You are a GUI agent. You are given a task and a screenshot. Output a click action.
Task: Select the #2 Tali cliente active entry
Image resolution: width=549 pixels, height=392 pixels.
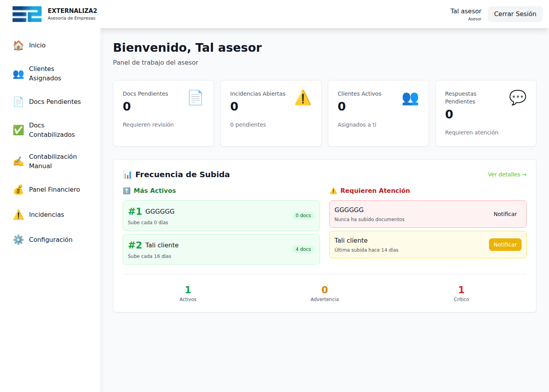pyautogui.click(x=221, y=249)
